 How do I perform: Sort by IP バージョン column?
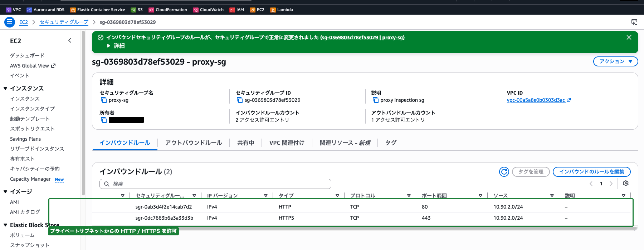pos(266,196)
